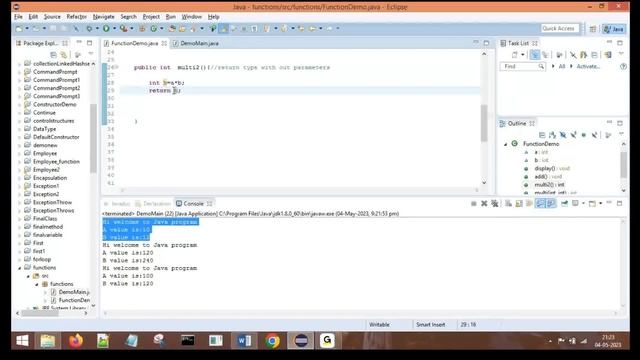Click the Find field in Task List
This screenshot has height=360, width=640.
pyautogui.click(x=522, y=66)
